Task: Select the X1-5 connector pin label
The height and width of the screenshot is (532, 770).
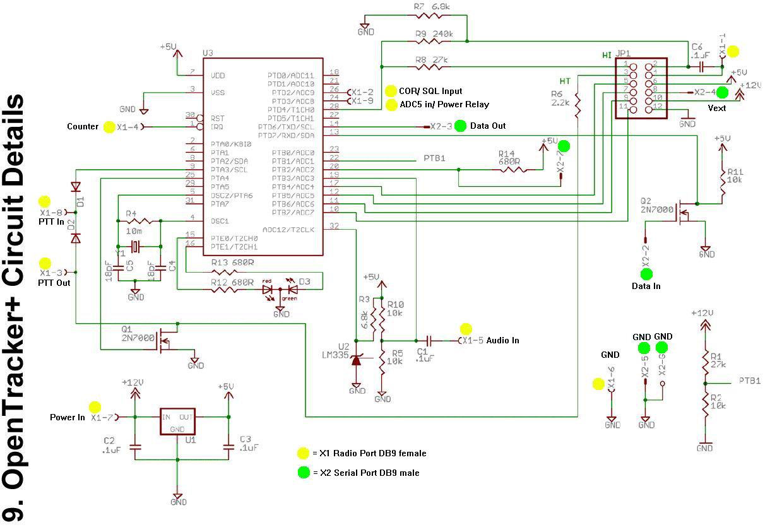Action: [x=473, y=340]
